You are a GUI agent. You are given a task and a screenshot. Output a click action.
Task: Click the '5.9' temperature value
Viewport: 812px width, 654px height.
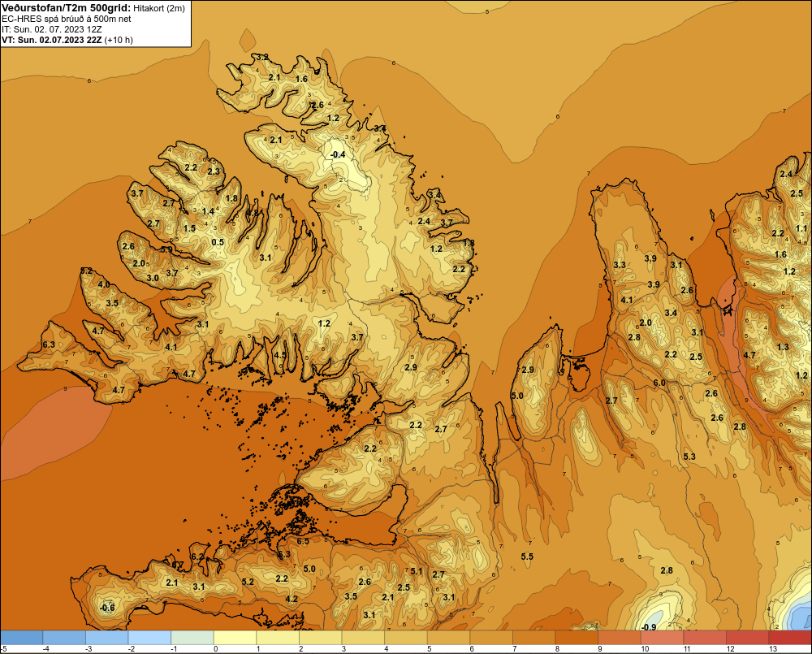166,249
